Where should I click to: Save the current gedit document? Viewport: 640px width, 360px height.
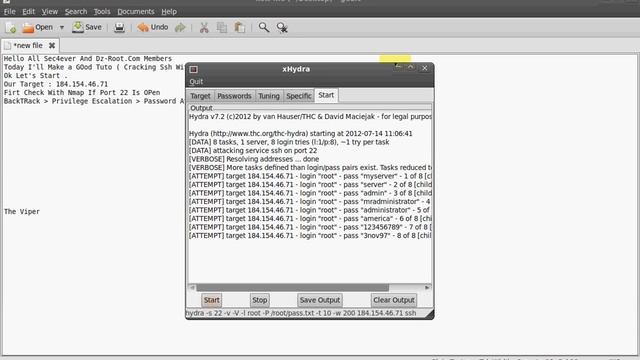coord(87,27)
